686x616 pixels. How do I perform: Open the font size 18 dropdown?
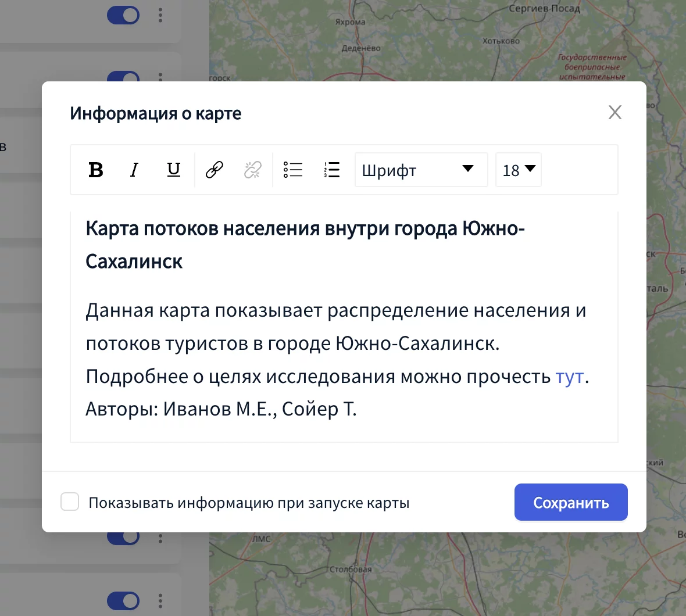click(x=518, y=170)
